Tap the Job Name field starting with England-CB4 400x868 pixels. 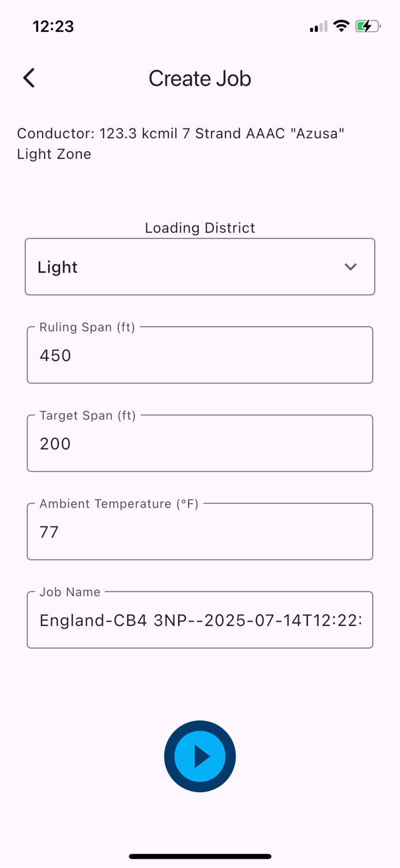point(199,620)
